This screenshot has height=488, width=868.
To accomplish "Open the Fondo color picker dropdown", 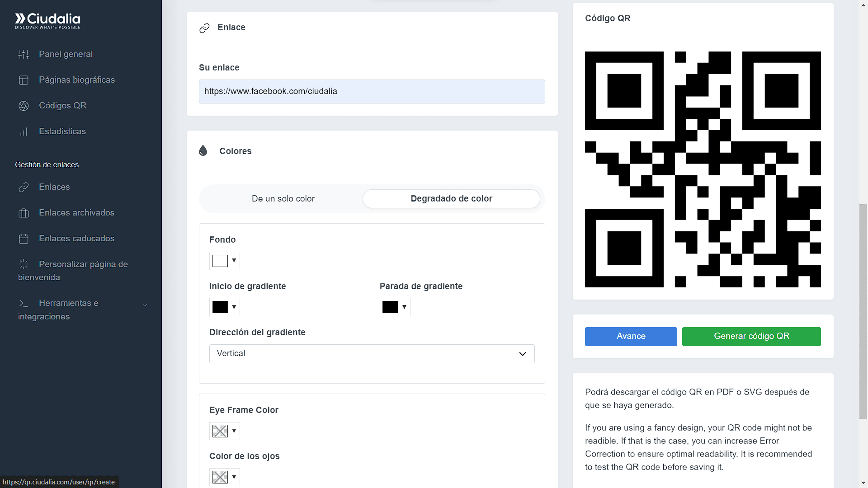I will tap(225, 261).
